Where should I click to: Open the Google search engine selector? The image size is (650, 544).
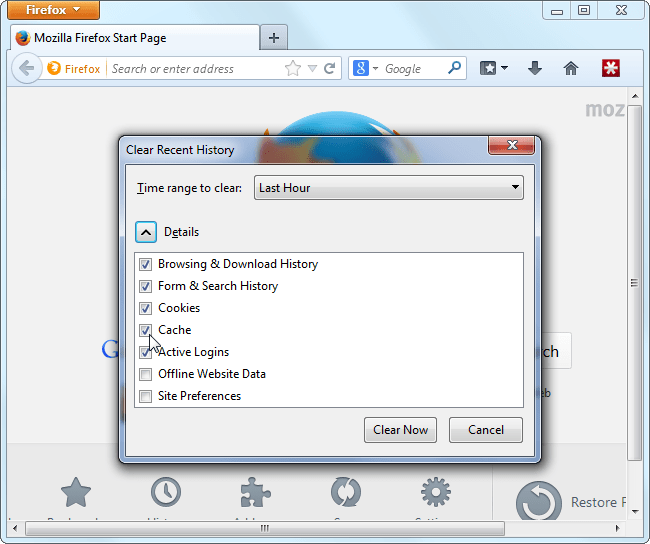point(366,68)
